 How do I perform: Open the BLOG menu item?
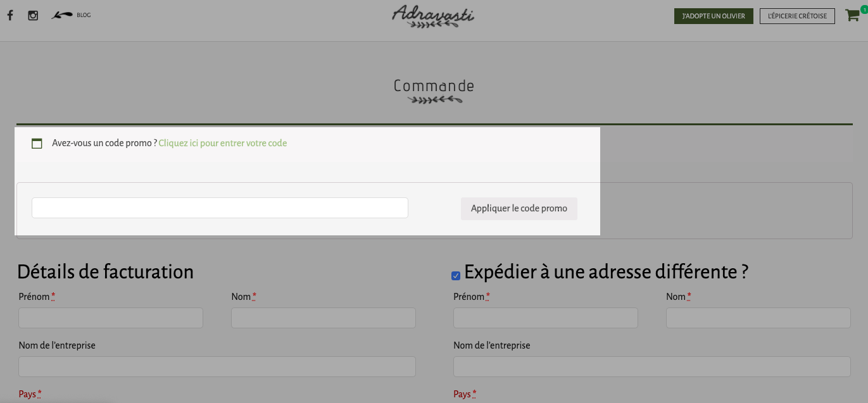pyautogui.click(x=84, y=15)
